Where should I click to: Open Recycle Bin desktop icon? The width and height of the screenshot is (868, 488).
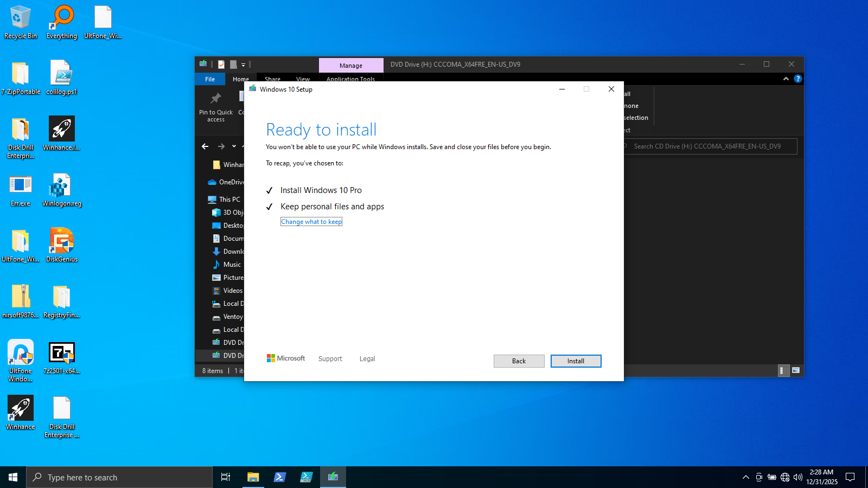(x=21, y=22)
